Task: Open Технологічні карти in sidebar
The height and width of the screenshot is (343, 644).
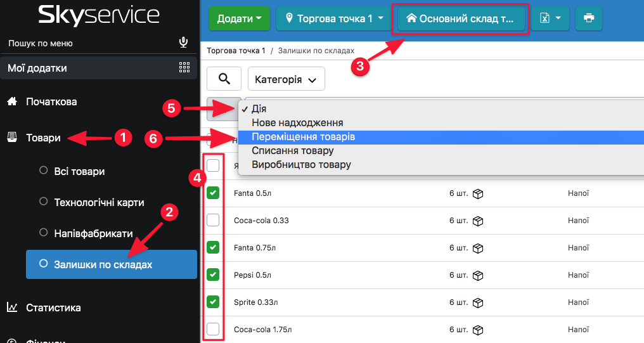Action: coord(99,203)
